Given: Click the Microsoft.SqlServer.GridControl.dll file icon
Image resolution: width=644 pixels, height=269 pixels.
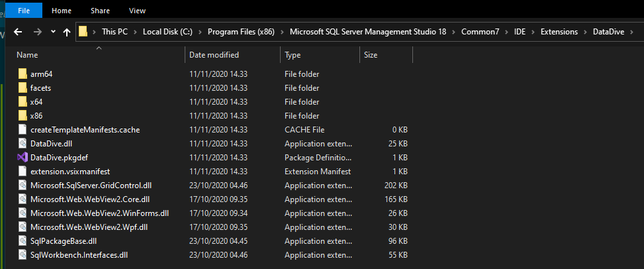Looking at the screenshot, I should (23, 185).
